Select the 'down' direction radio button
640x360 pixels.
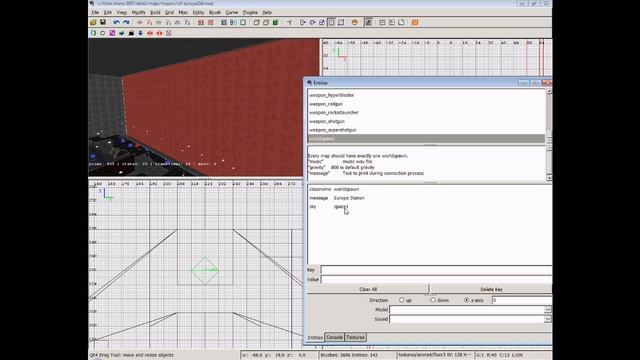coord(433,300)
